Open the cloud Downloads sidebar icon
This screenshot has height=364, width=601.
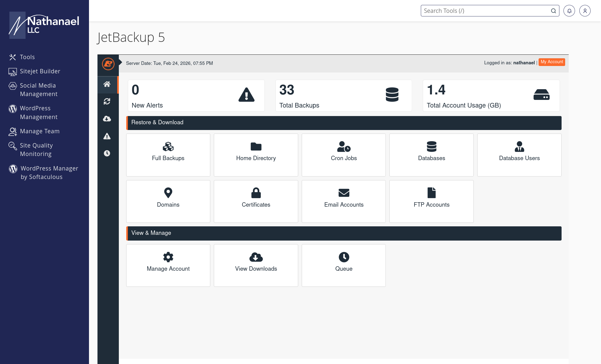coord(107,119)
